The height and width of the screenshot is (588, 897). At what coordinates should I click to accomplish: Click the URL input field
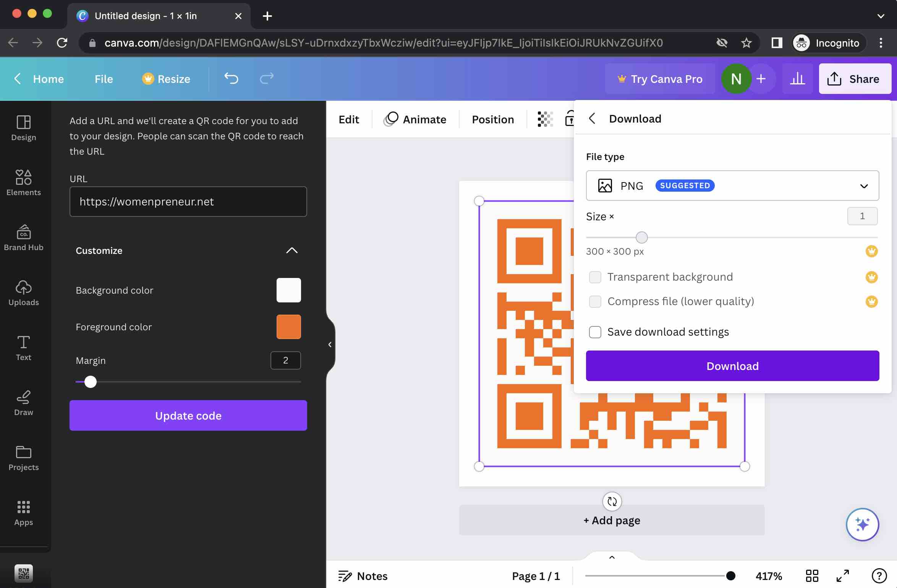click(x=188, y=201)
